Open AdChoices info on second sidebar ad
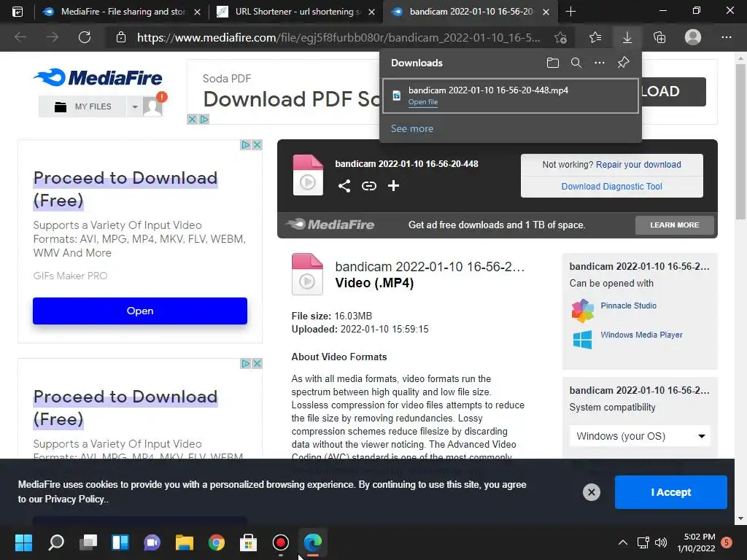The height and width of the screenshot is (560, 747). (x=245, y=363)
